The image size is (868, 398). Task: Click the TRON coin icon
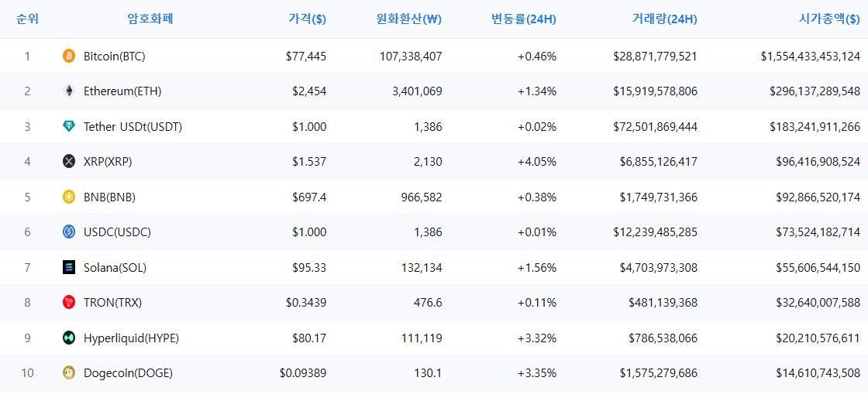[69, 302]
